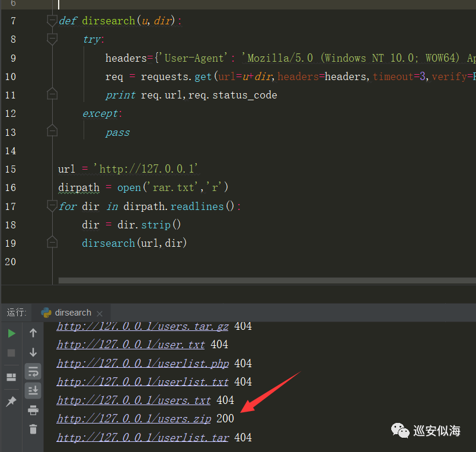The image size is (476, 452).
Task: Click 'readlines' on line 17
Action: [197, 206]
